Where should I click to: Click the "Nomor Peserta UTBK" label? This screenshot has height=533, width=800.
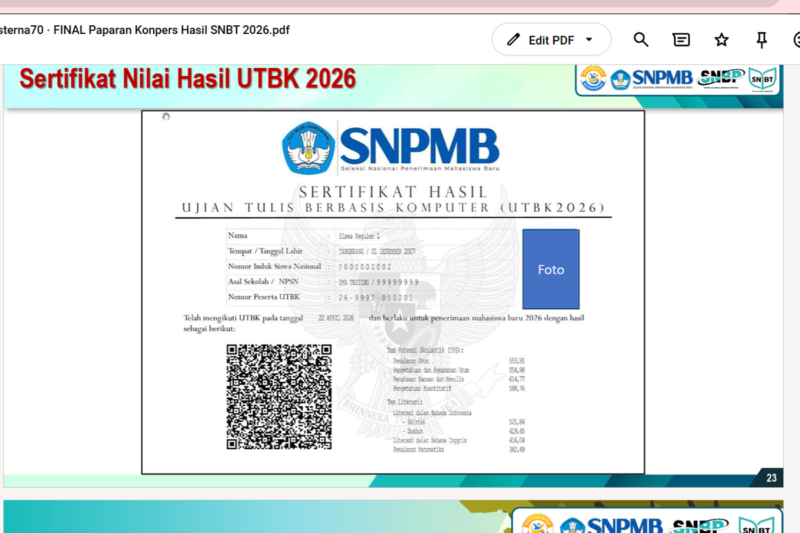264,297
